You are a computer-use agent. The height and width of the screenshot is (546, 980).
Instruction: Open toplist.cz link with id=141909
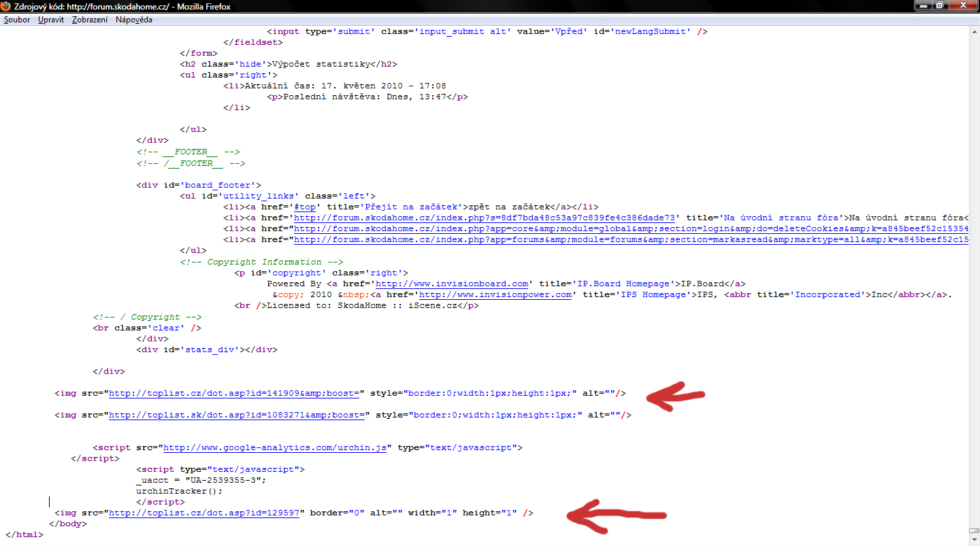coord(238,393)
